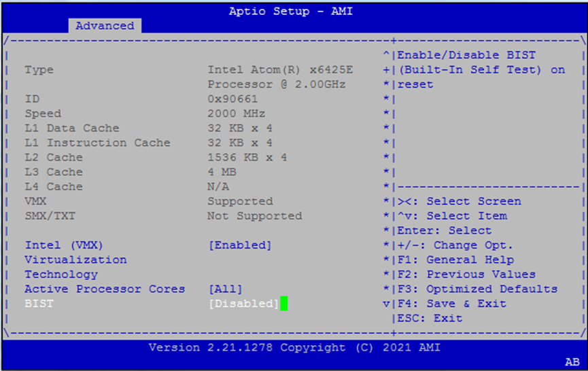Click the ID label
Screen dimensions: 588x371
(x=32, y=99)
